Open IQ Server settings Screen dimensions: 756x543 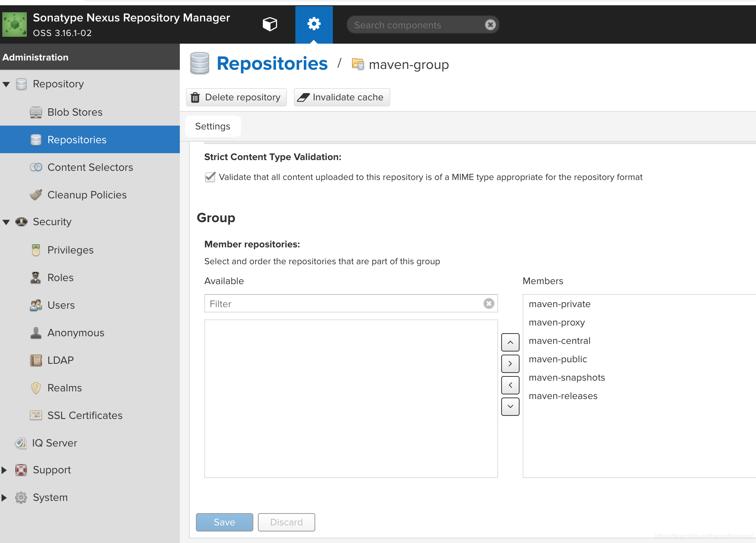coord(90,443)
